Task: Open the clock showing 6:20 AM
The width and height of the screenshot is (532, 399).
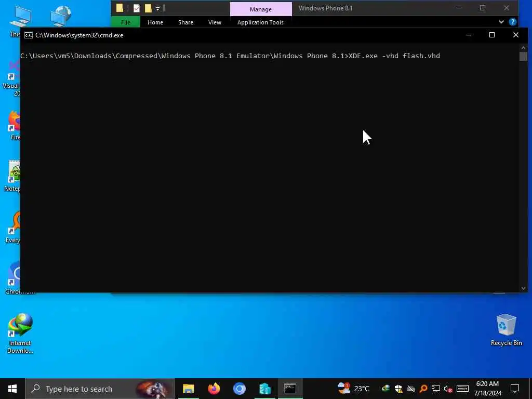Action: click(487, 389)
